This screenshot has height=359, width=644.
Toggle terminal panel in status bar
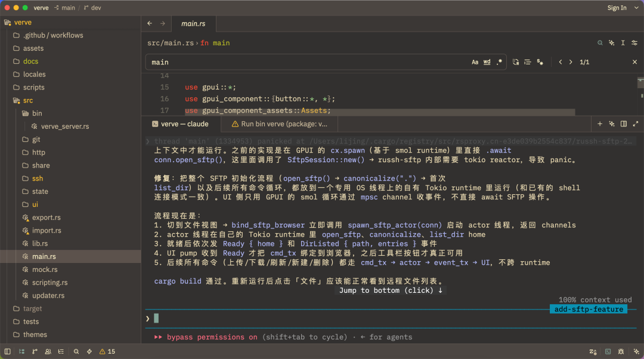pos(608,352)
